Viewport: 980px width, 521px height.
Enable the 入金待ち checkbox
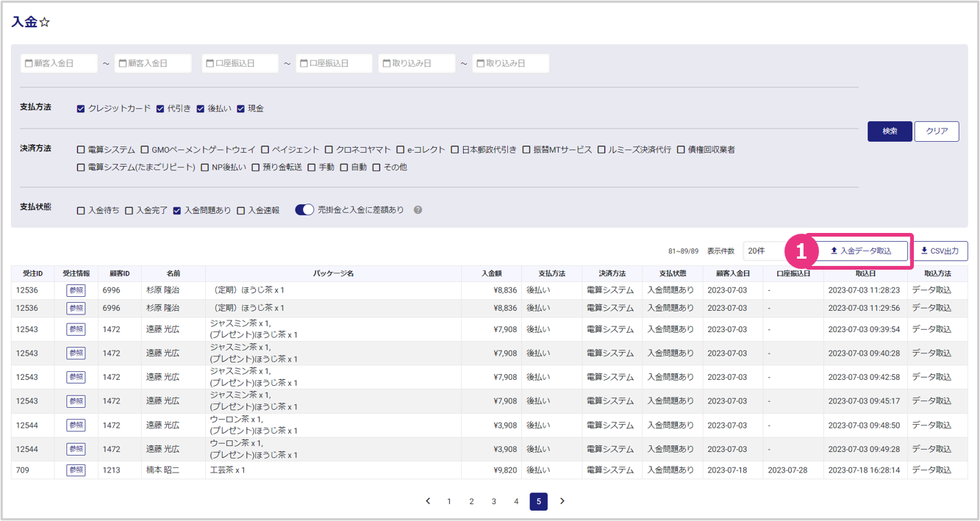pos(81,211)
